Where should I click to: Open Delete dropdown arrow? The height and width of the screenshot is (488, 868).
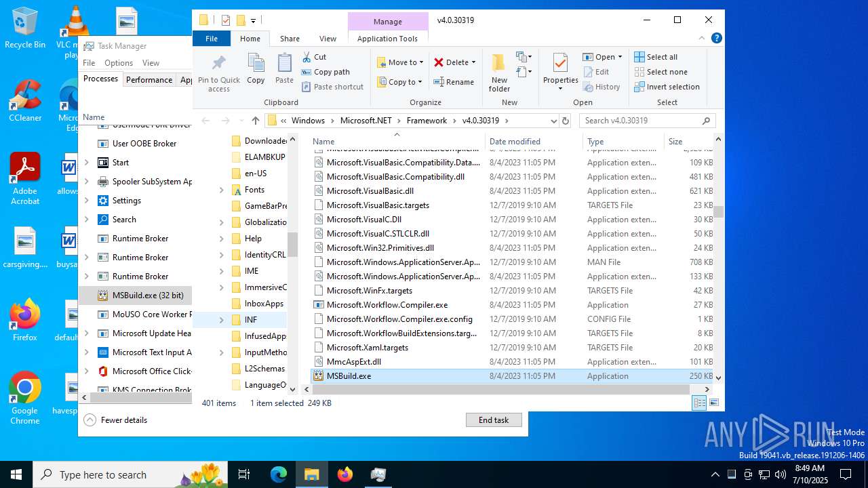coord(473,62)
